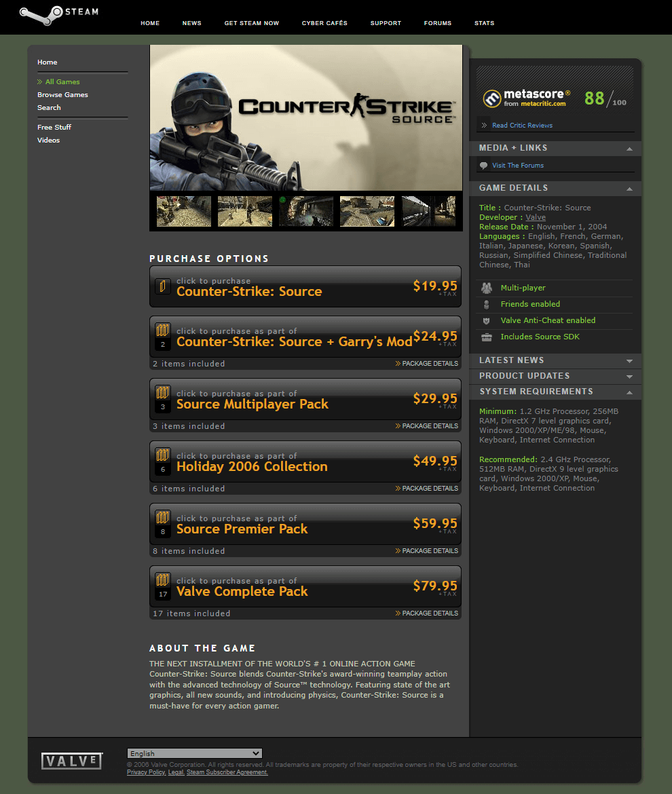
Task: Open Read Critic Reviews link
Action: pyautogui.click(x=522, y=125)
